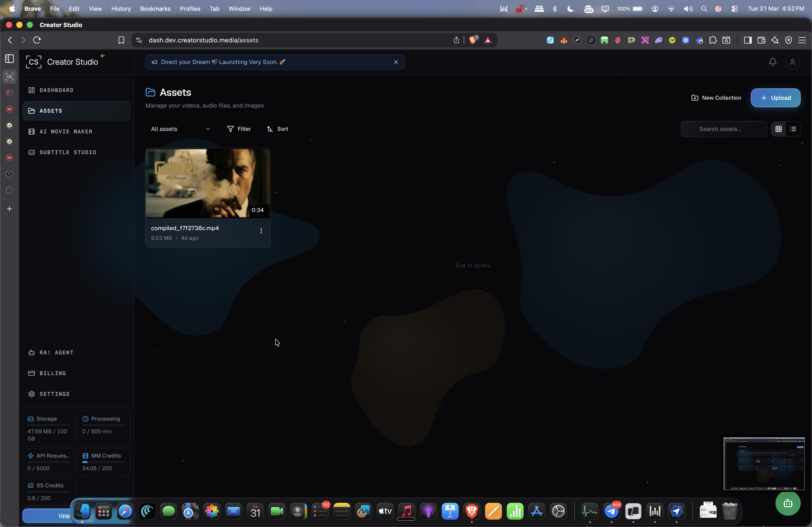
Task: Click the MM Credits progress bar
Action: (104, 462)
